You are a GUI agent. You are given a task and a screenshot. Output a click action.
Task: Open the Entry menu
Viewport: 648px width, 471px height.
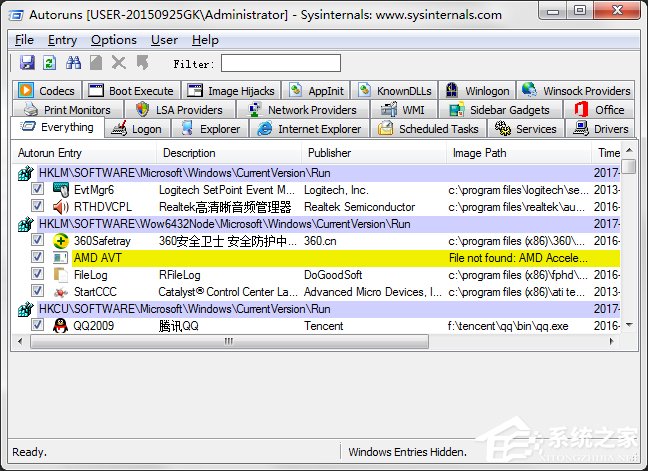tap(62, 40)
